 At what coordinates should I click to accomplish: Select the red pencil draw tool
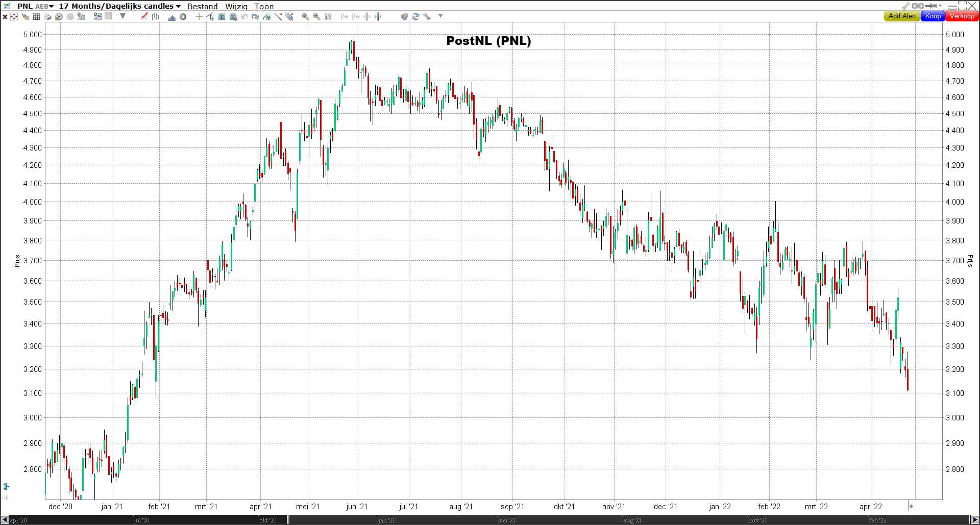point(144,16)
